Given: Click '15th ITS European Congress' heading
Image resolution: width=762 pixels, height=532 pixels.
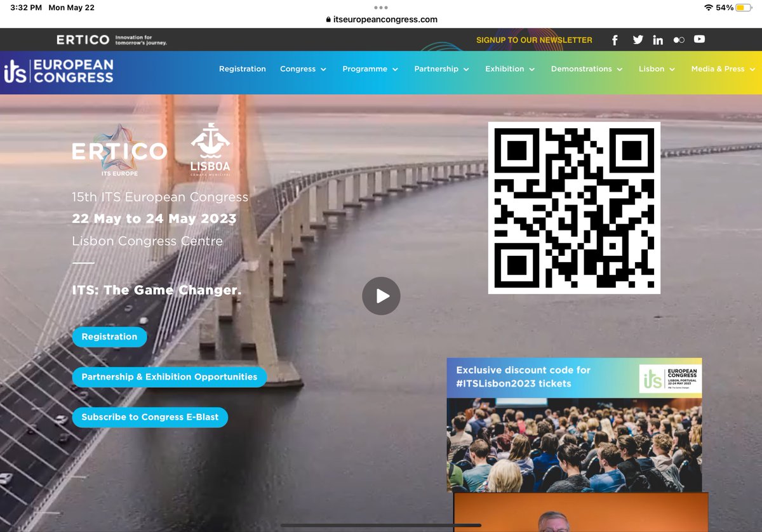Looking at the screenshot, I should tap(160, 197).
